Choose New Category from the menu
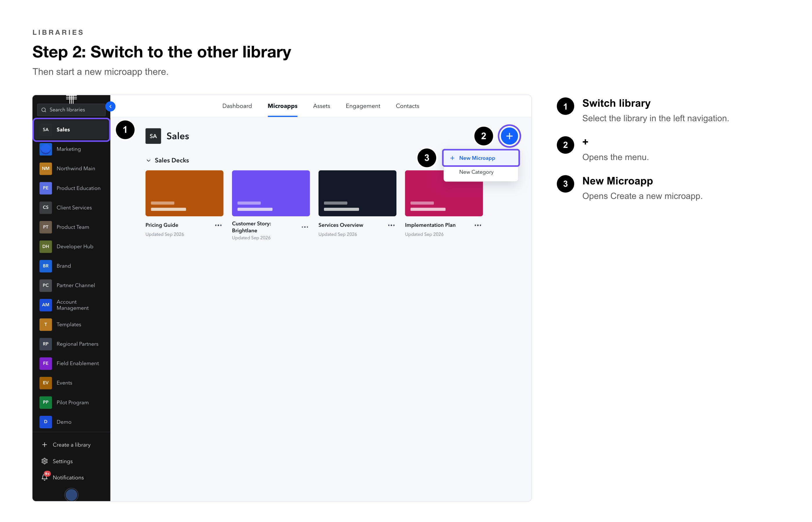812x522 pixels. click(481, 172)
